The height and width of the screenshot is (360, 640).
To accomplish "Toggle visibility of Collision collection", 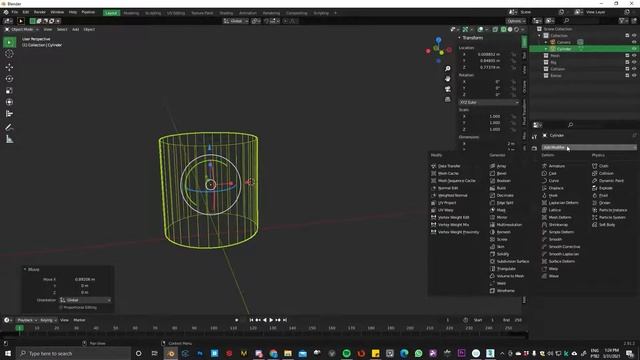I will point(634,69).
